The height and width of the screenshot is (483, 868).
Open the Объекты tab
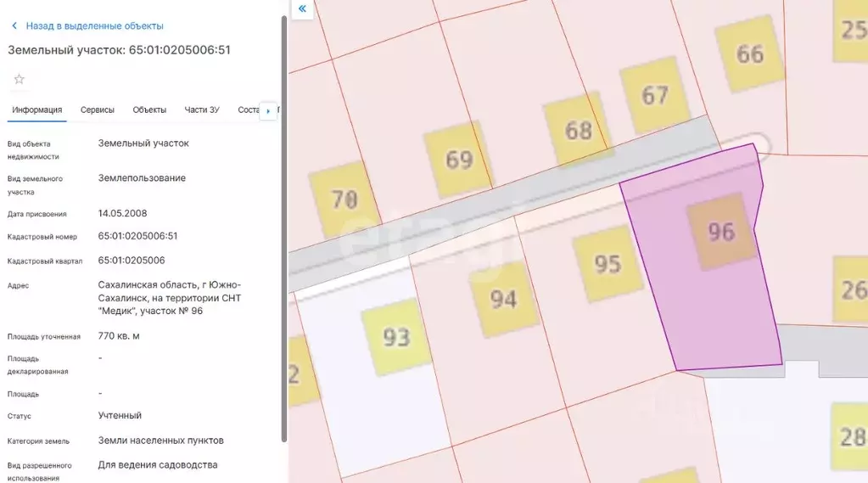pos(149,110)
